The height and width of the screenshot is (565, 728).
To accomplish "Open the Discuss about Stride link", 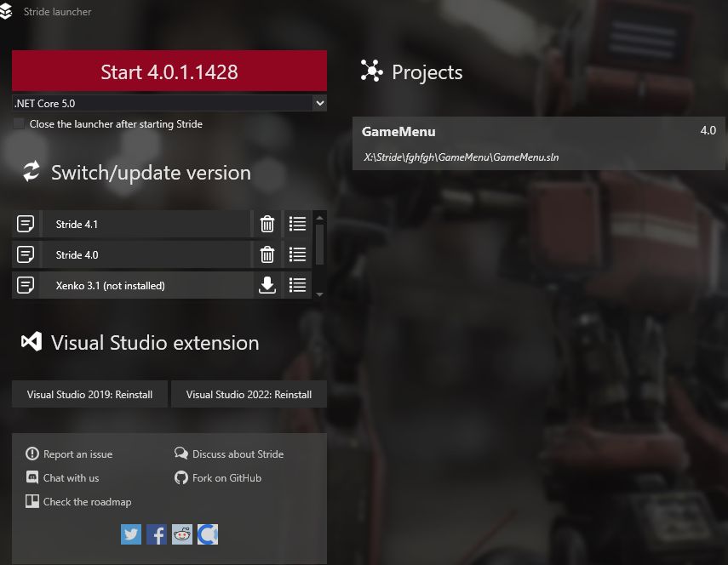I will click(238, 454).
